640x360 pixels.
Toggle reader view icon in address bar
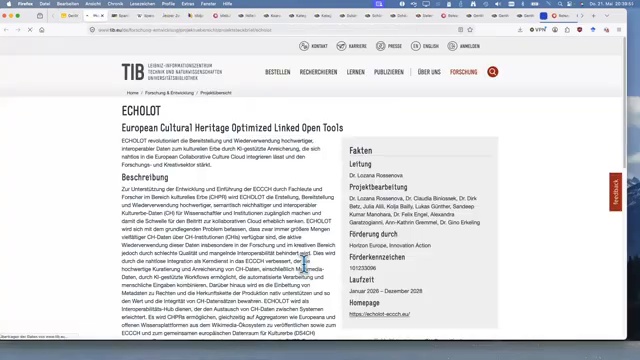pyautogui.click(x=460, y=30)
